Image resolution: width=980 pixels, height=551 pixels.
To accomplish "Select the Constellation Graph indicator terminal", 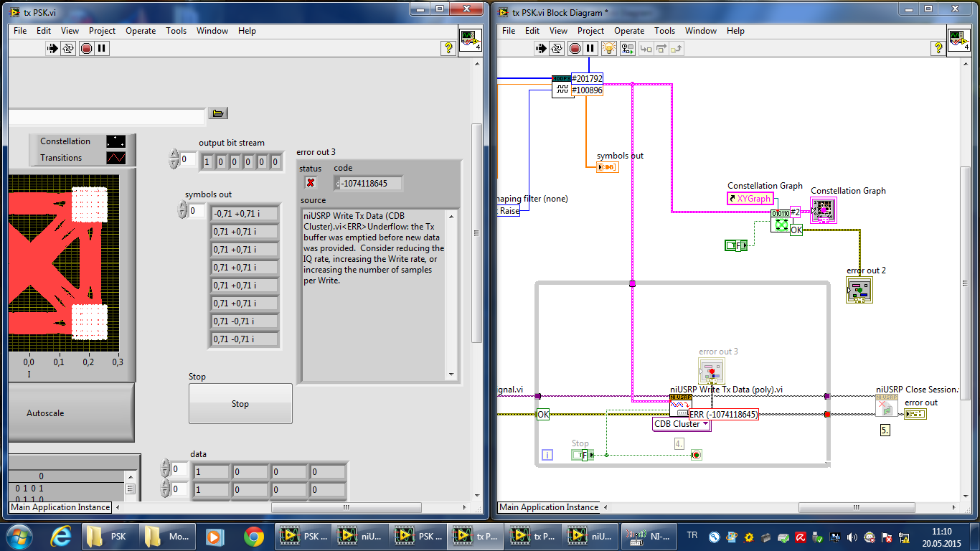I will 824,209.
